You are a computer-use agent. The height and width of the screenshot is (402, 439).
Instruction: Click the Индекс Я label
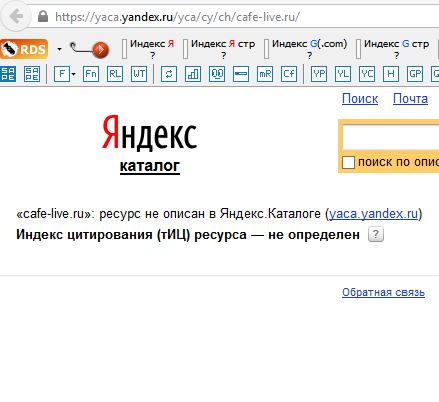(x=152, y=44)
